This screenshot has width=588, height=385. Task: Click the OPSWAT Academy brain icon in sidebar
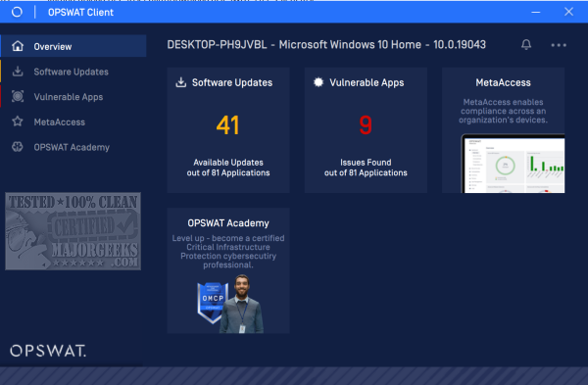pyautogui.click(x=18, y=147)
